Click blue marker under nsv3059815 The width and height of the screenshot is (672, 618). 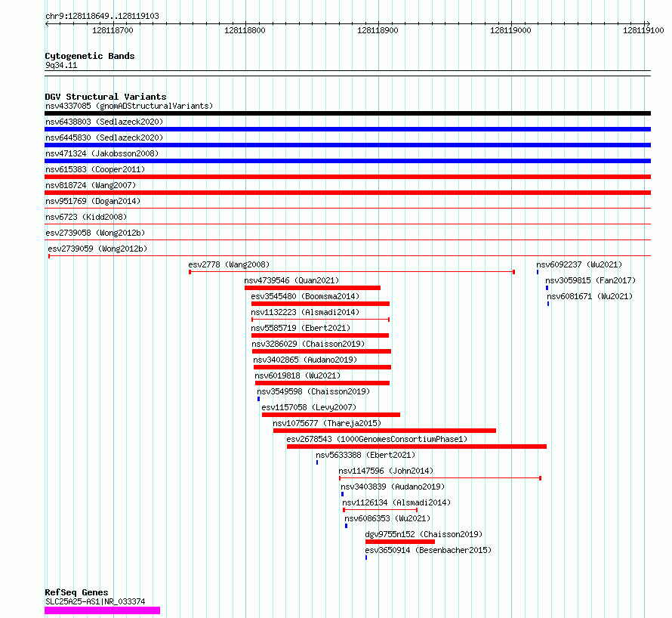[x=547, y=288]
